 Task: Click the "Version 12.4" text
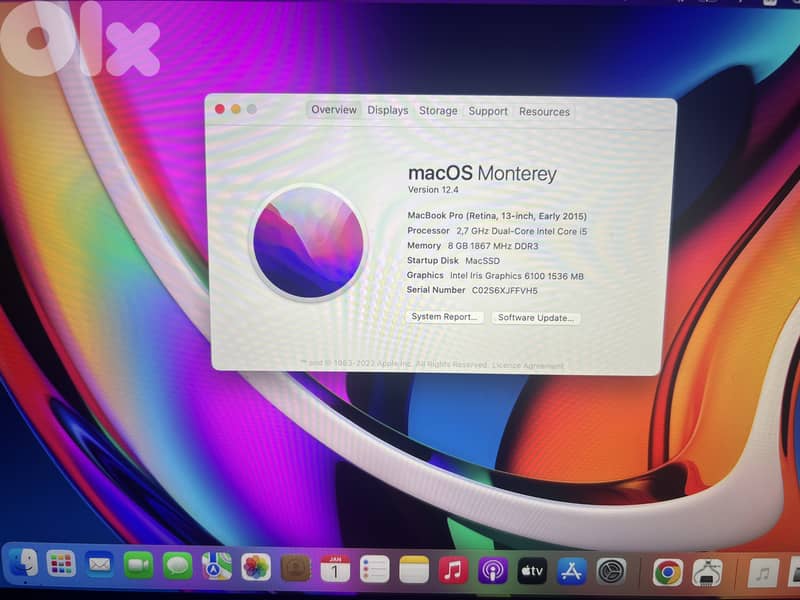(433, 189)
